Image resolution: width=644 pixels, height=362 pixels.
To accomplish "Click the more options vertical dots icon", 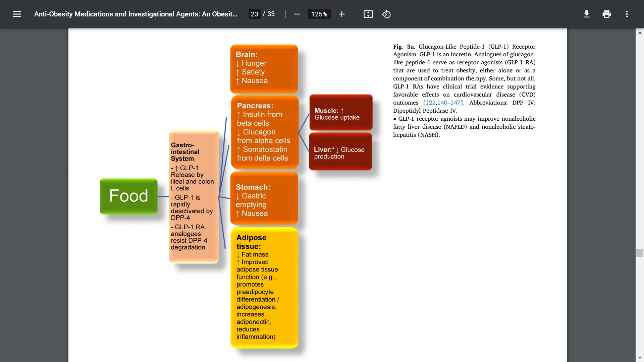I will [x=628, y=14].
